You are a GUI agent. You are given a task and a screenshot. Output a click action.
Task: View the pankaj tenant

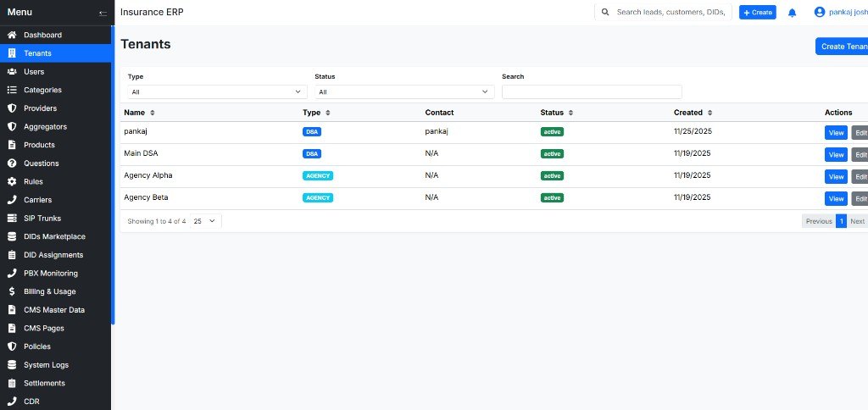coord(836,133)
